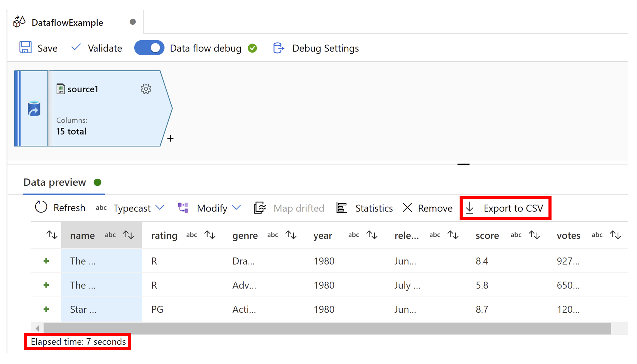Click the Export to CSV download icon
The width and height of the screenshot is (637, 364).
[470, 208]
